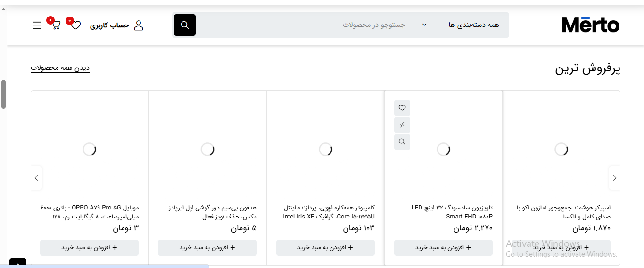Click compare arrows icon on Samsung TV card

[402, 125]
